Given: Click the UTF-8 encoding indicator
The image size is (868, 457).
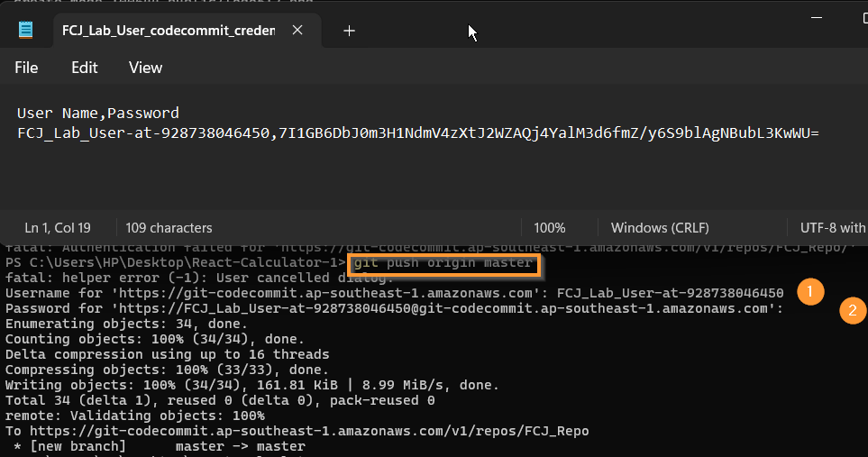Looking at the screenshot, I should point(833,228).
